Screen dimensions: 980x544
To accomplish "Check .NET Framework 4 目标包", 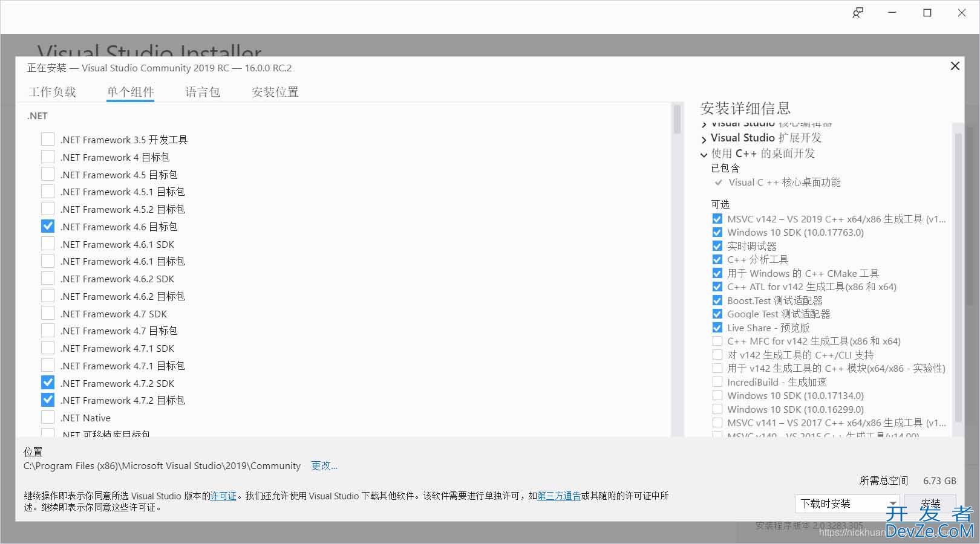I will (x=48, y=157).
